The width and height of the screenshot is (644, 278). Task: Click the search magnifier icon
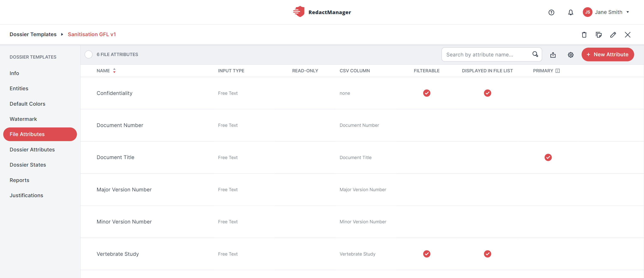pos(535,54)
